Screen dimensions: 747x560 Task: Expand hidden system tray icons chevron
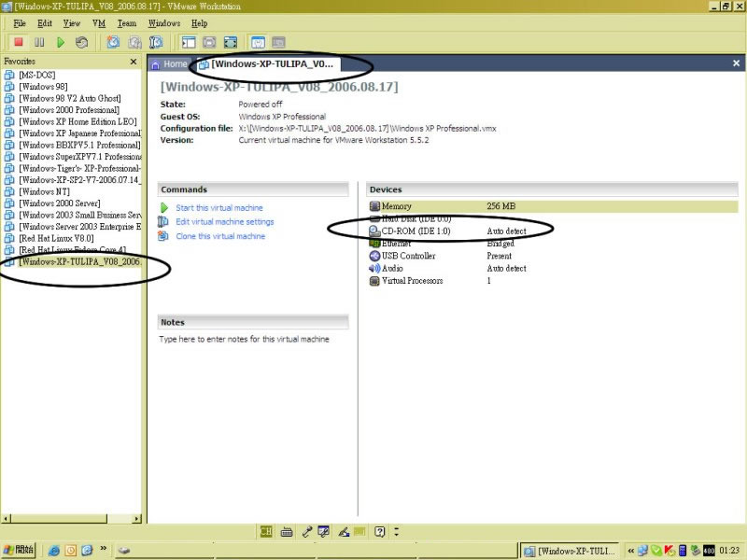[x=631, y=551]
